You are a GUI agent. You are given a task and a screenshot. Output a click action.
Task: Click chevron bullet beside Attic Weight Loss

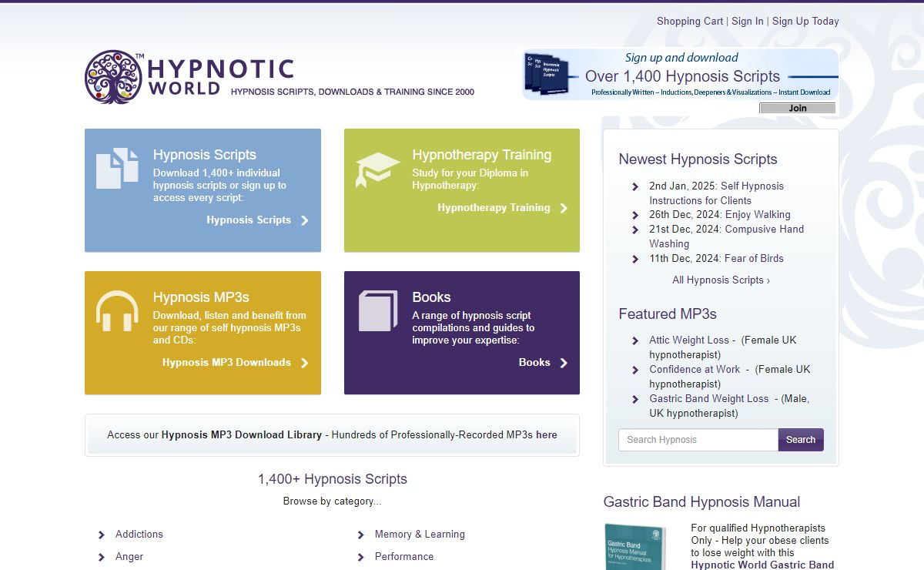635,340
